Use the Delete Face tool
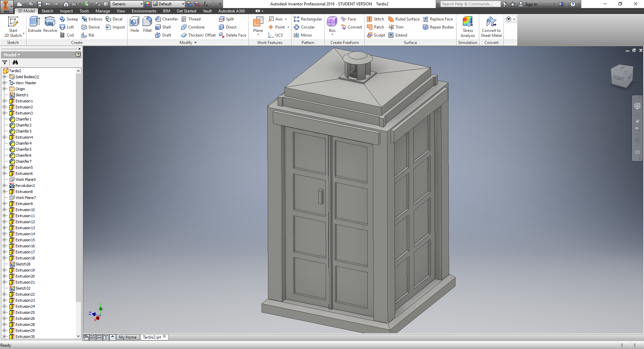 232,35
